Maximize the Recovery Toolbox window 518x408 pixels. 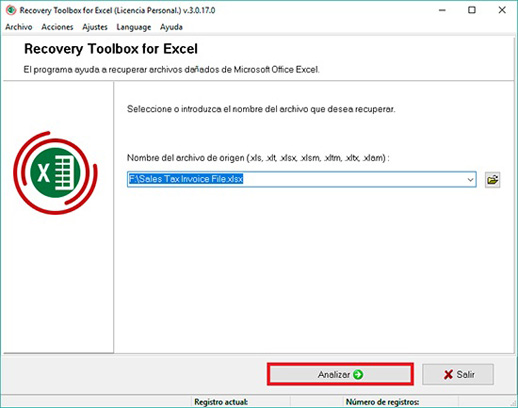(x=472, y=10)
